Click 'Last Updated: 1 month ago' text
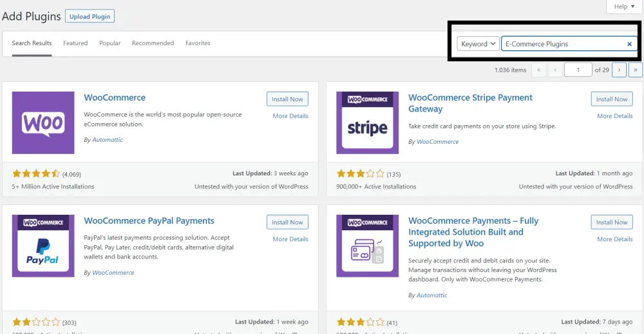Image resolution: width=644 pixels, height=334 pixels. [x=594, y=173]
